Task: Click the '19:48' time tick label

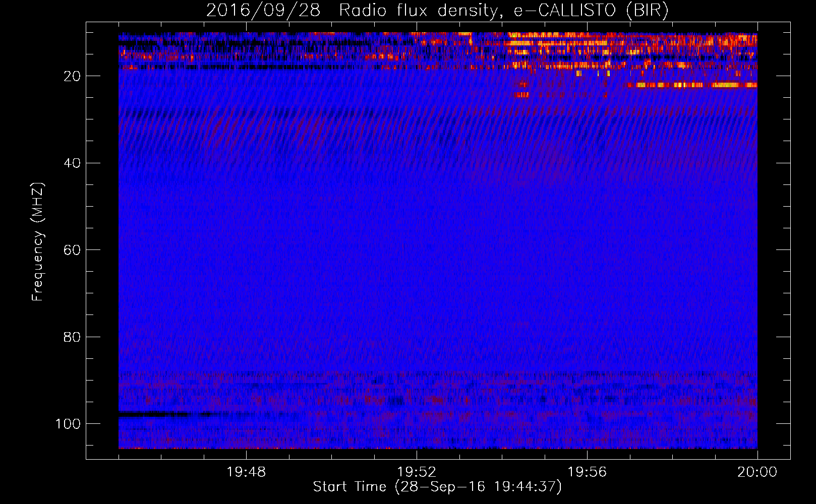Action: 246,472
